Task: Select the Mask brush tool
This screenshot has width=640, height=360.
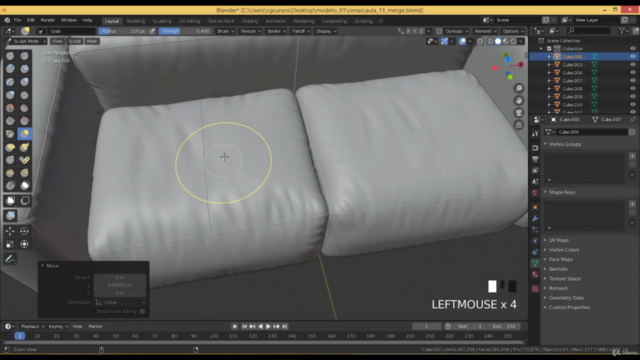Action: tap(25, 186)
